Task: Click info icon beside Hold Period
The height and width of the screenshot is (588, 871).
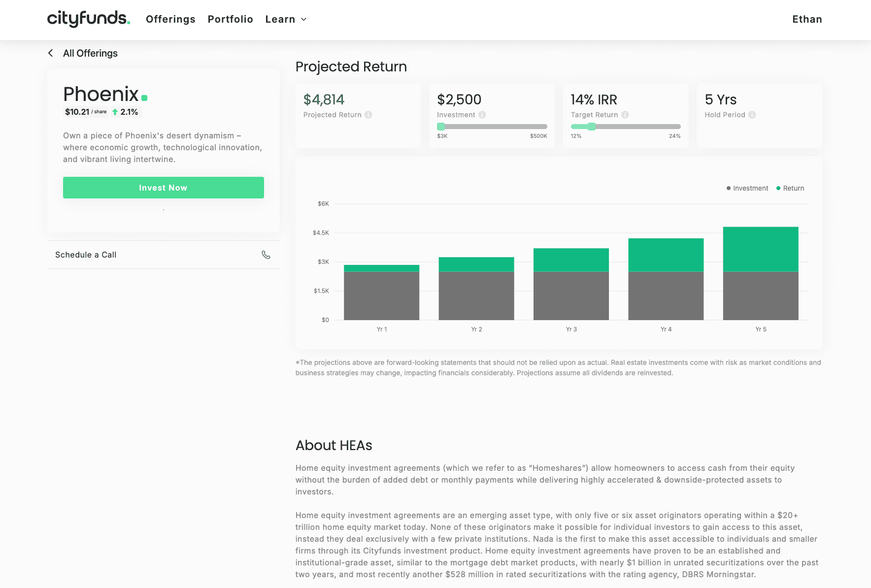Action: 752,115
